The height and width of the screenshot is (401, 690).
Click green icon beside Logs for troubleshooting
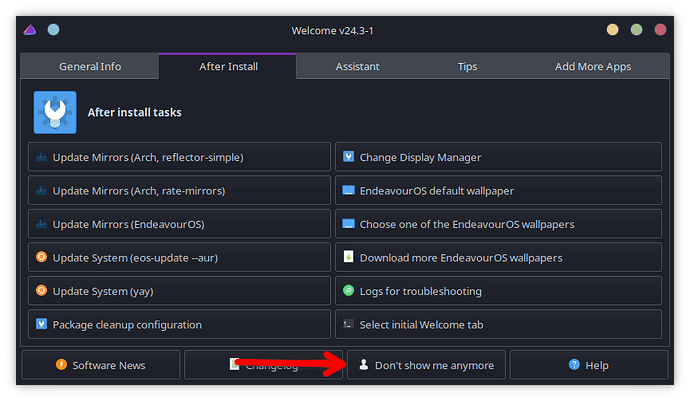click(349, 290)
